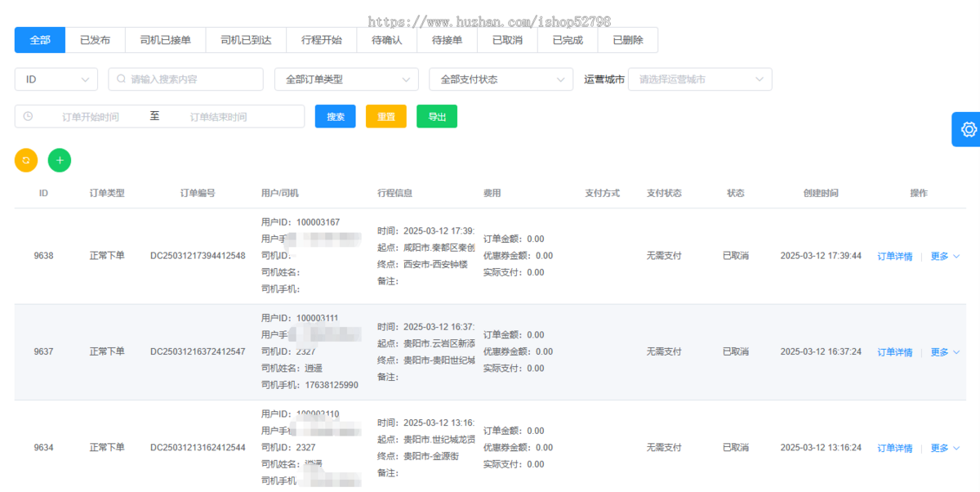This screenshot has height=492, width=980.
Task: Focus the 请输入搜索内容 search input
Action: pyautogui.click(x=185, y=79)
